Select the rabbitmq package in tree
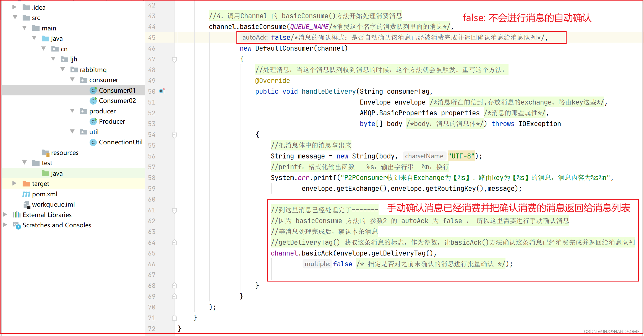Screen dimensions: 644x336 click(93, 70)
